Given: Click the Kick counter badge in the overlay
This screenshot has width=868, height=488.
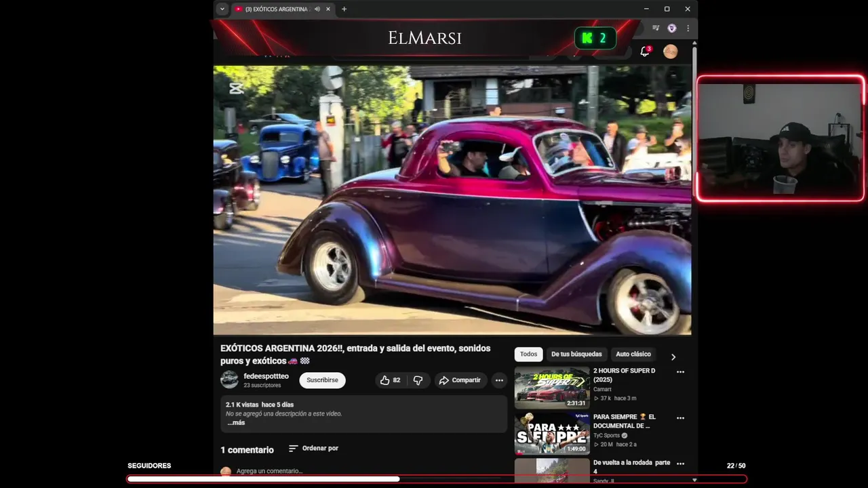Looking at the screenshot, I should pos(595,39).
